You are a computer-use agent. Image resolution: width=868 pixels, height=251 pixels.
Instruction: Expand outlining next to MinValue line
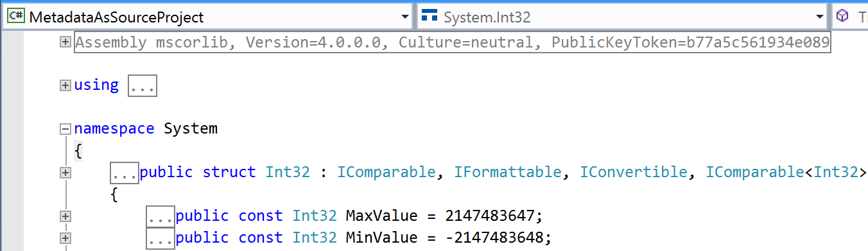64,238
